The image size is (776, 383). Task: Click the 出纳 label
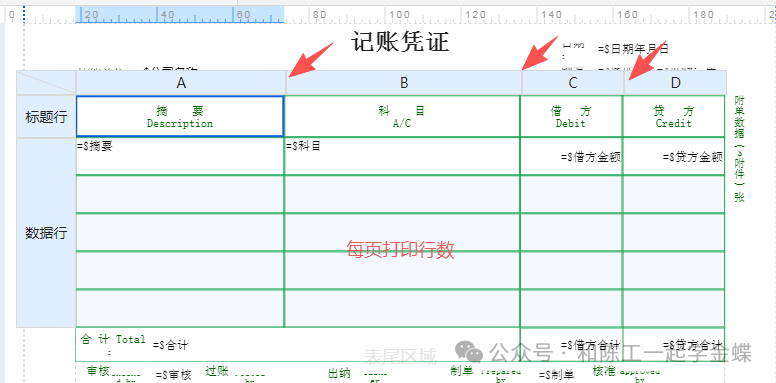(x=340, y=374)
